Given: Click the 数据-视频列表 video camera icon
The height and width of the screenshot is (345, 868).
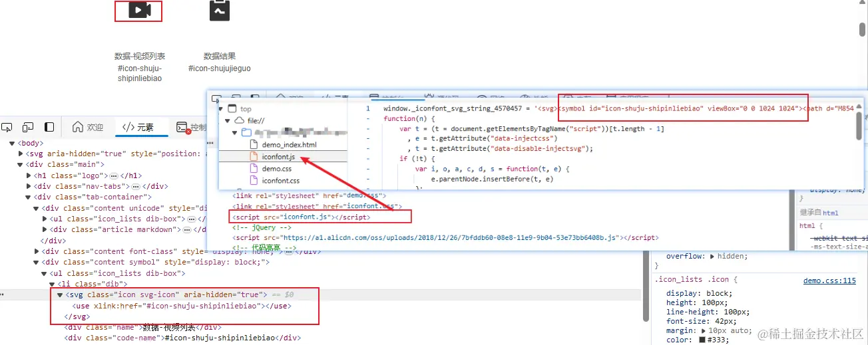Looking at the screenshot, I should click(x=140, y=10).
